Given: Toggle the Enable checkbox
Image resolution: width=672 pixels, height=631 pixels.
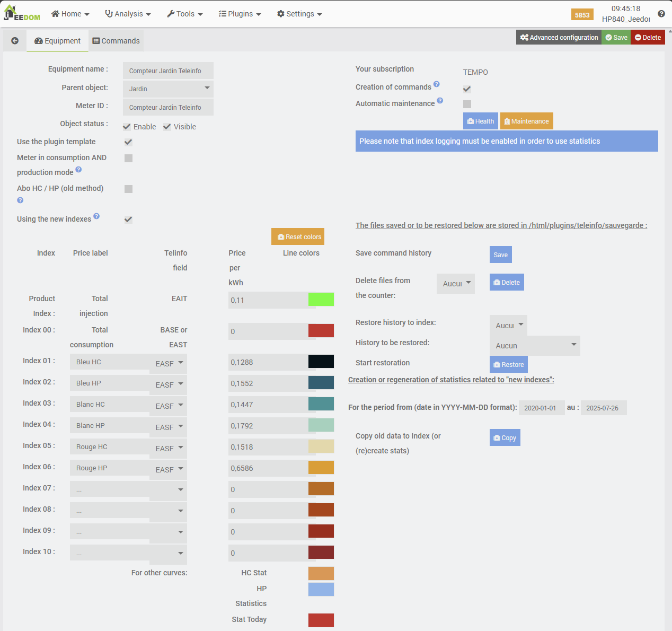Looking at the screenshot, I should (127, 127).
